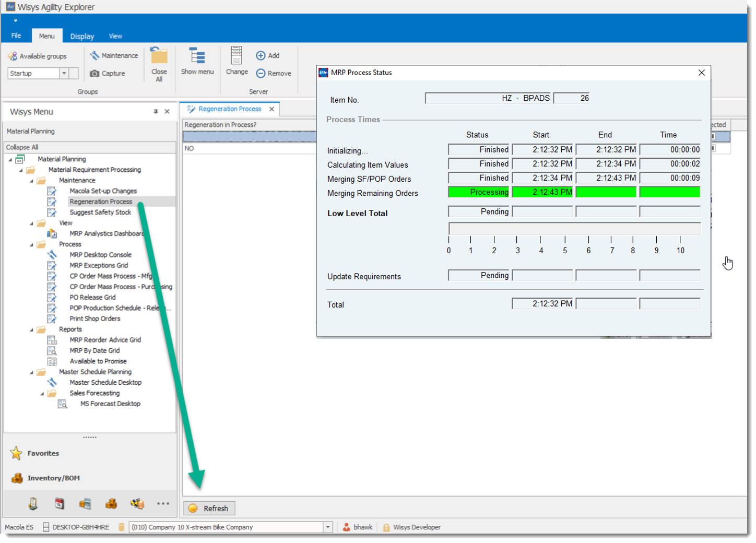Click the Material Planning header bar
The height and width of the screenshot is (543, 756).
(90, 131)
